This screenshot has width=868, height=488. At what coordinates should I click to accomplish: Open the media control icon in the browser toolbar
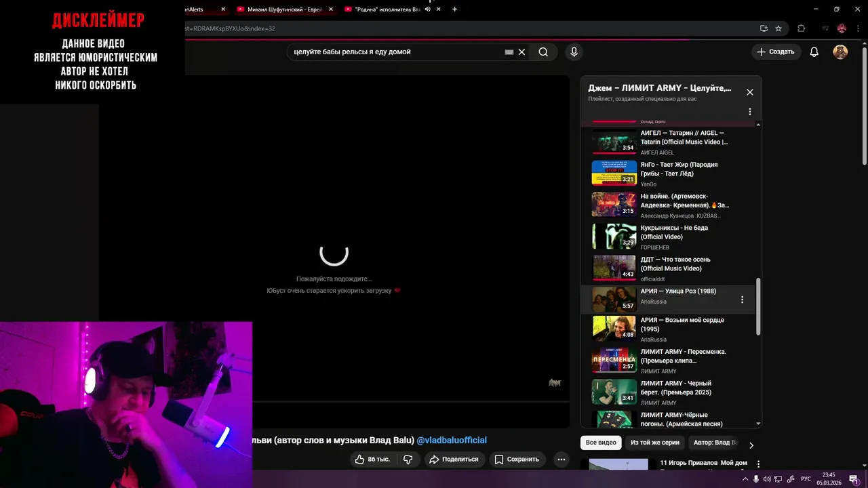[x=825, y=28]
